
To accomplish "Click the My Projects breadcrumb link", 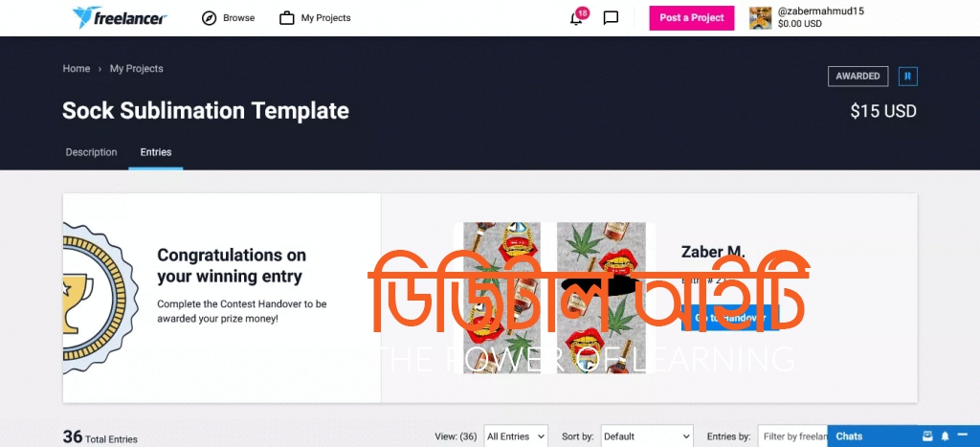I will pyautogui.click(x=136, y=69).
